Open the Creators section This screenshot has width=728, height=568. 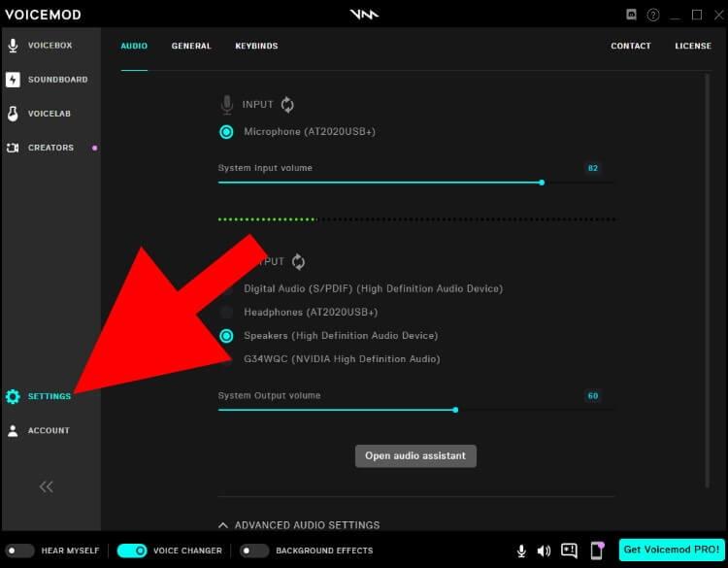[41, 148]
